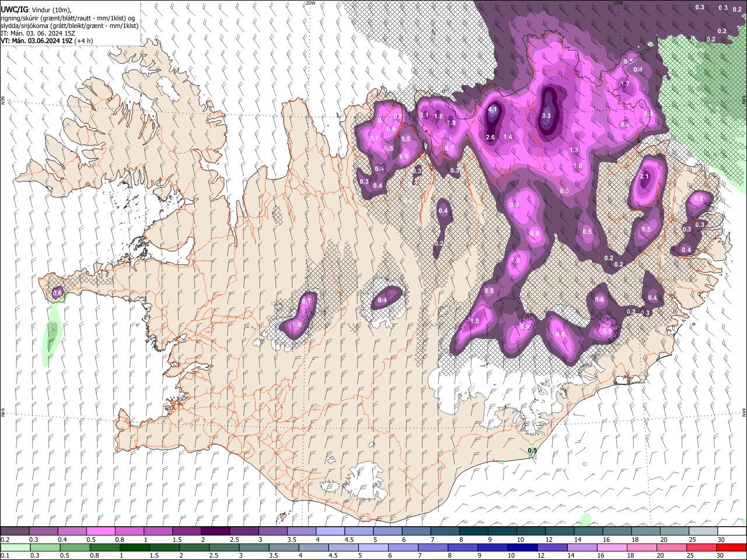Click the '4.1' precipitation value on the map

click(493, 109)
